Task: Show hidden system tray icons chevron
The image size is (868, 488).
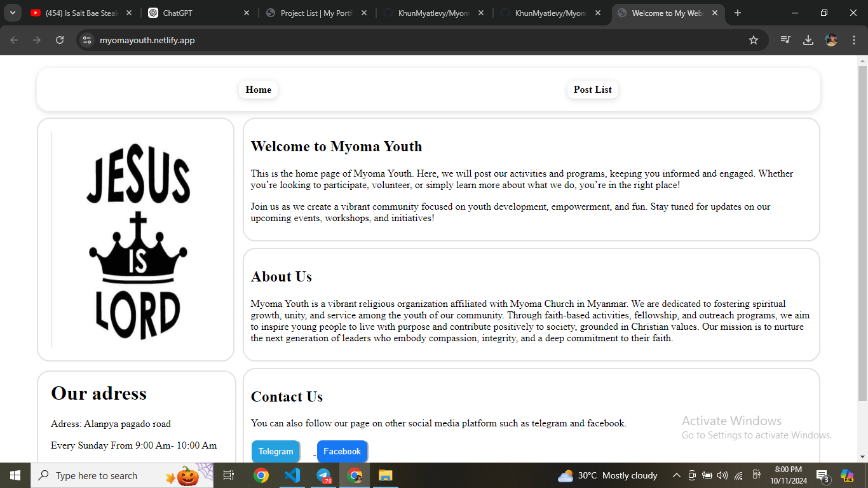Action: point(676,475)
